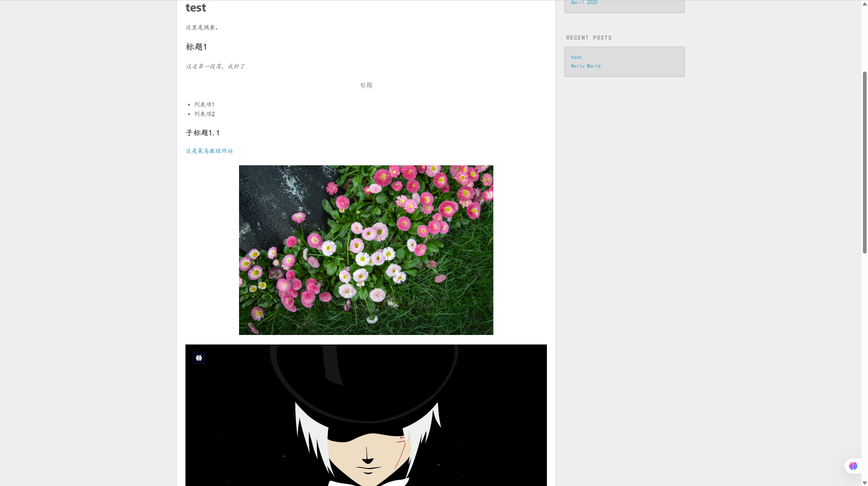Click the brain icon on the dark image
The width and height of the screenshot is (868, 486).
pyautogui.click(x=199, y=358)
